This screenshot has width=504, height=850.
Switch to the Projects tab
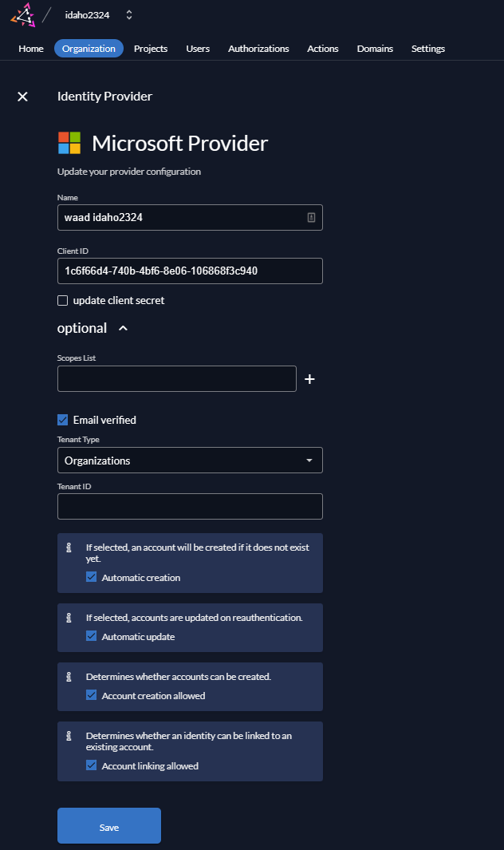150,49
